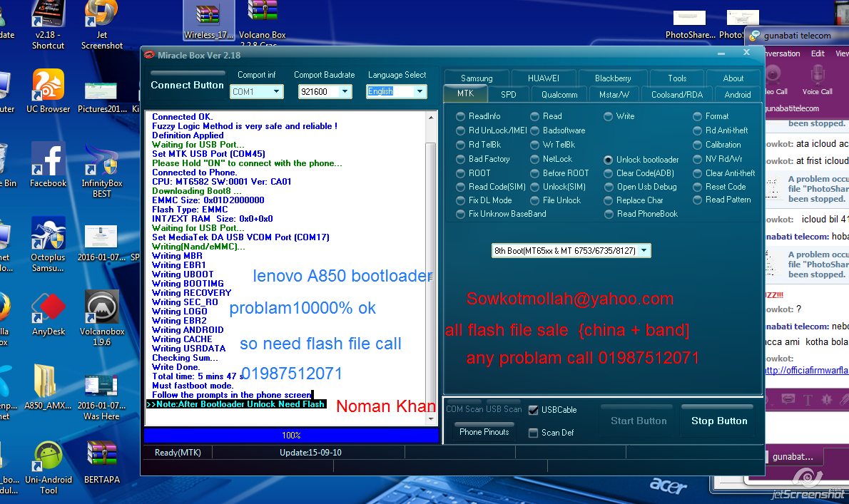Image resolution: width=849 pixels, height=504 pixels.
Task: Select the Write radio option
Action: (608, 116)
